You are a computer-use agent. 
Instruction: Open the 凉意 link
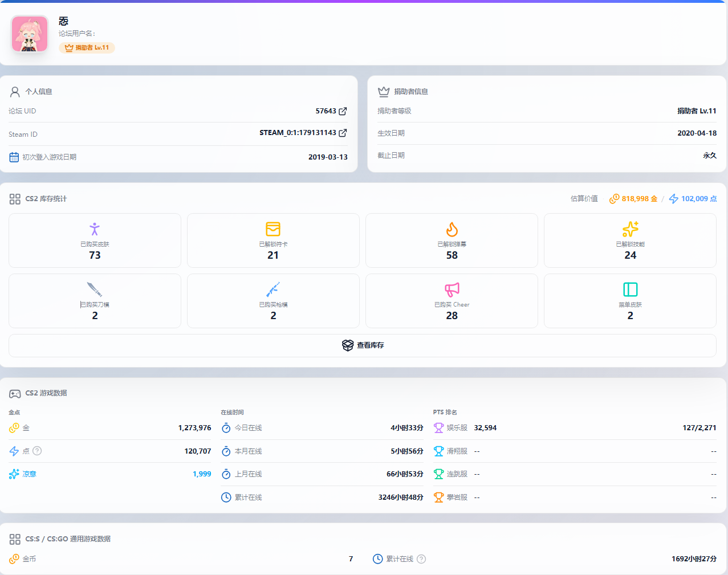click(29, 474)
